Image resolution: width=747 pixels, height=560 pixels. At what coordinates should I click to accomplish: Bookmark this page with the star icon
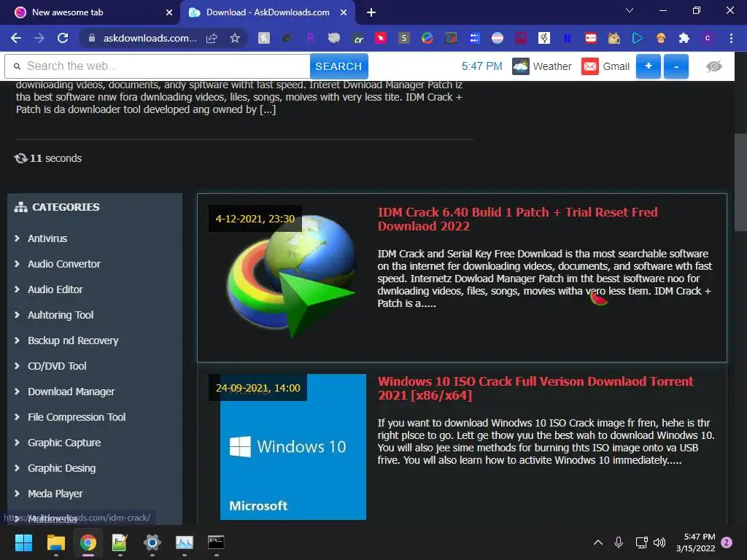click(234, 38)
